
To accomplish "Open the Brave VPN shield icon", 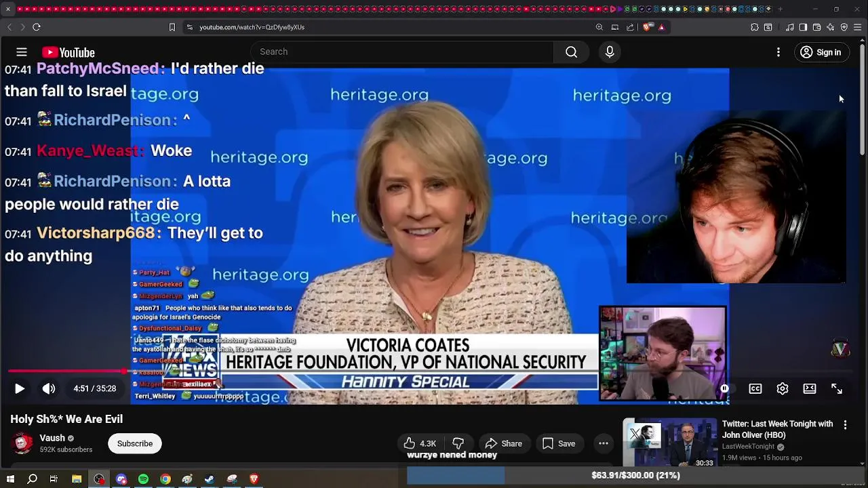I will [x=844, y=27].
